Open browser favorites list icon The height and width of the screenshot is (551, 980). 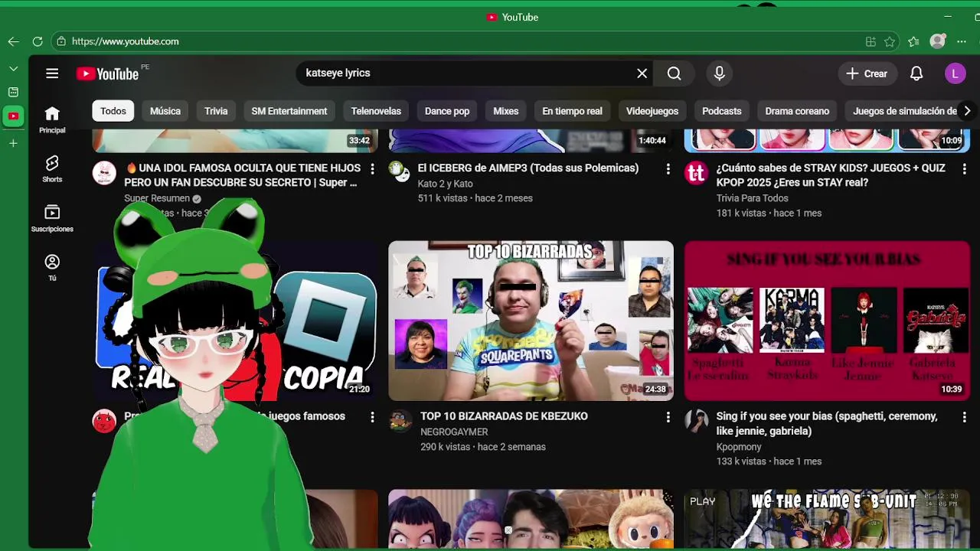point(913,41)
